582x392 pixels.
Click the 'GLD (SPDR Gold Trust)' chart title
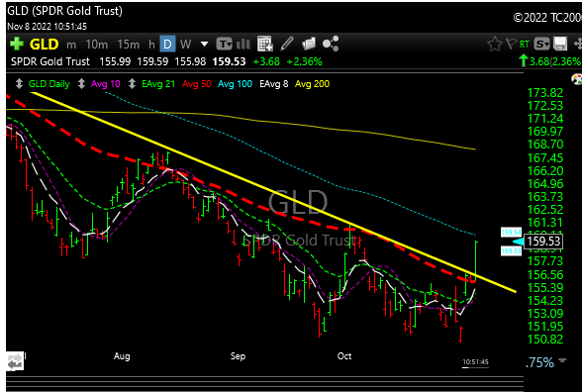coord(65,10)
